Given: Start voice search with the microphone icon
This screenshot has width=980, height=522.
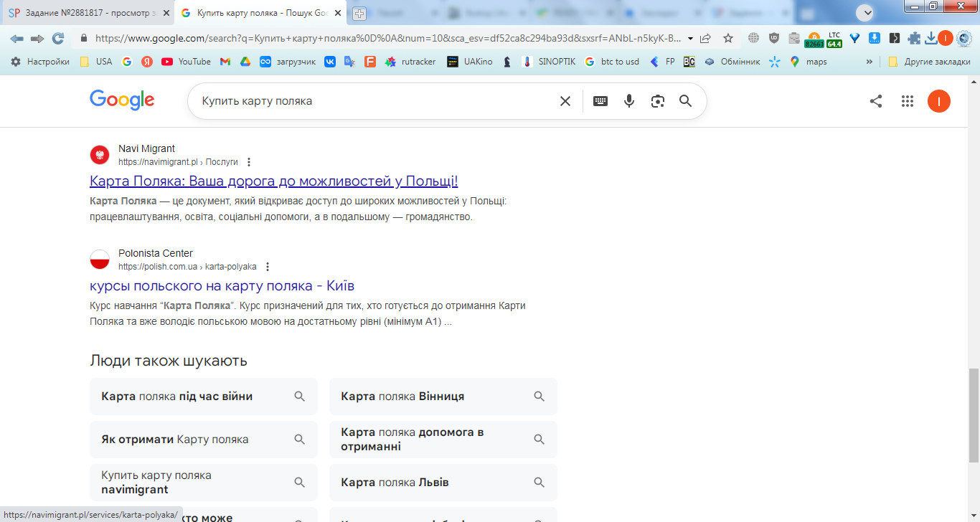Looking at the screenshot, I should pyautogui.click(x=629, y=101).
